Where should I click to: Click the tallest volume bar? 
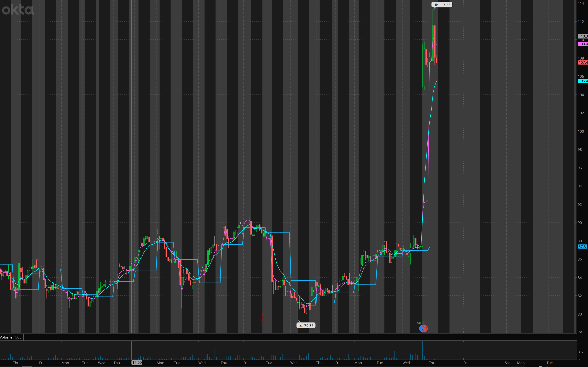(422, 350)
